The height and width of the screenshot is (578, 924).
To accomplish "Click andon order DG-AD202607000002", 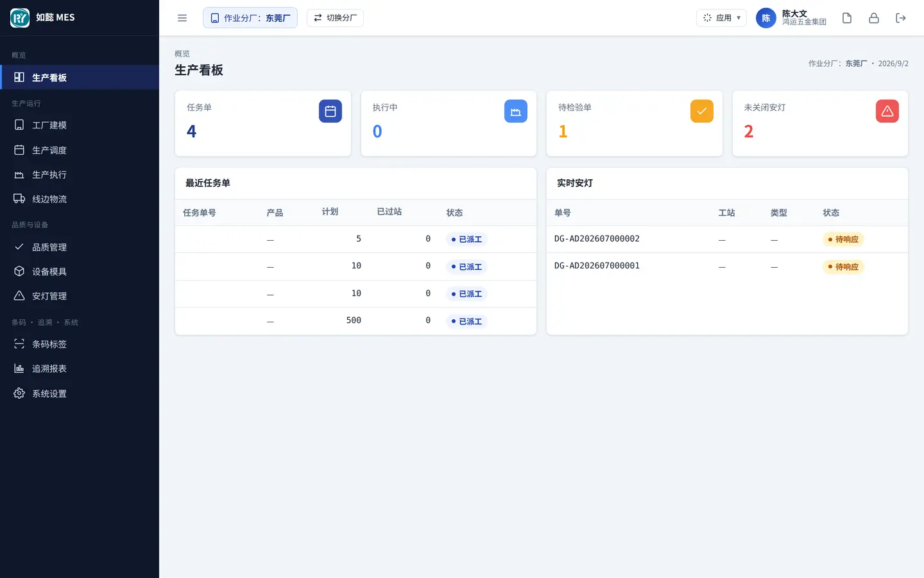I will [x=597, y=239].
